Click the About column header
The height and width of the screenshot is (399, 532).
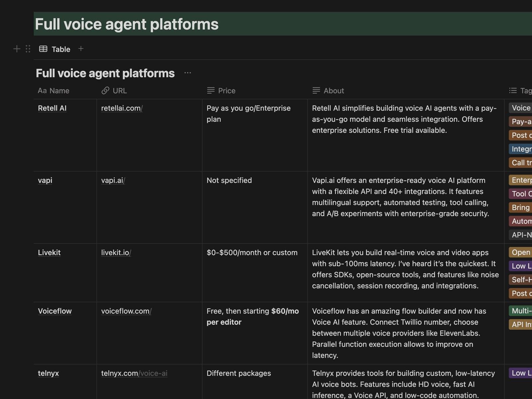328,90
